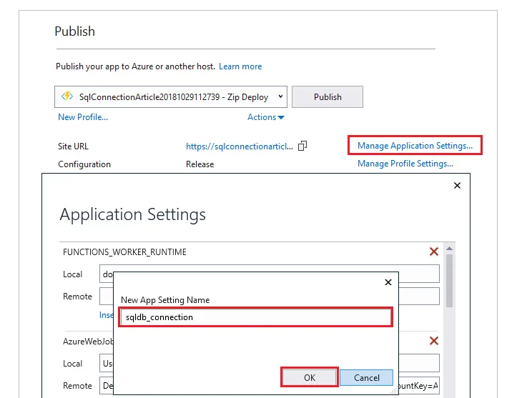Remove the AzureWebJobs setting with red X
532x398 pixels.
tap(433, 342)
